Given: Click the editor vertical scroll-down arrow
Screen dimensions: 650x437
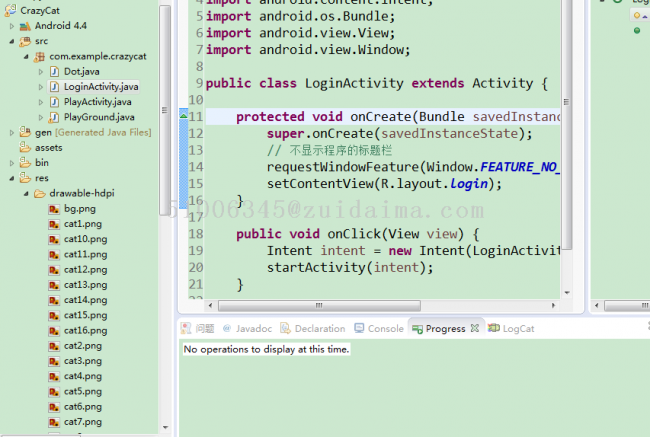Looking at the screenshot, I should coord(567,293).
